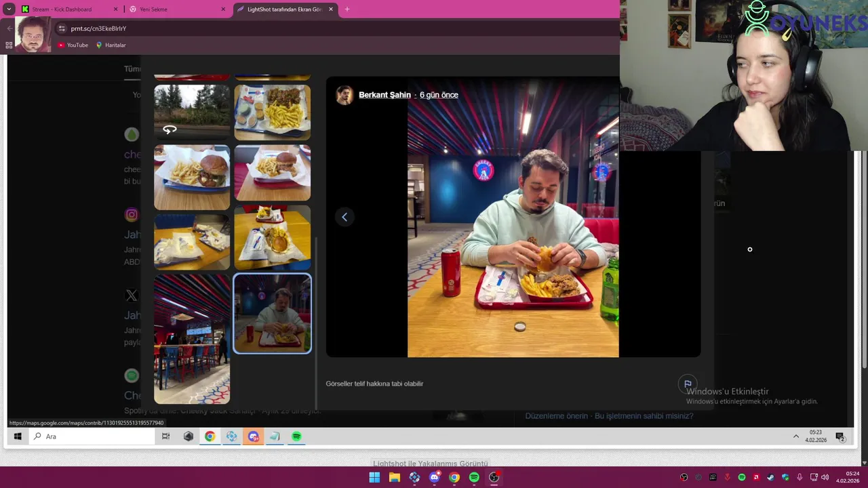Open volume control speaker icon
Image resolution: width=868 pixels, height=488 pixels.
point(825,477)
